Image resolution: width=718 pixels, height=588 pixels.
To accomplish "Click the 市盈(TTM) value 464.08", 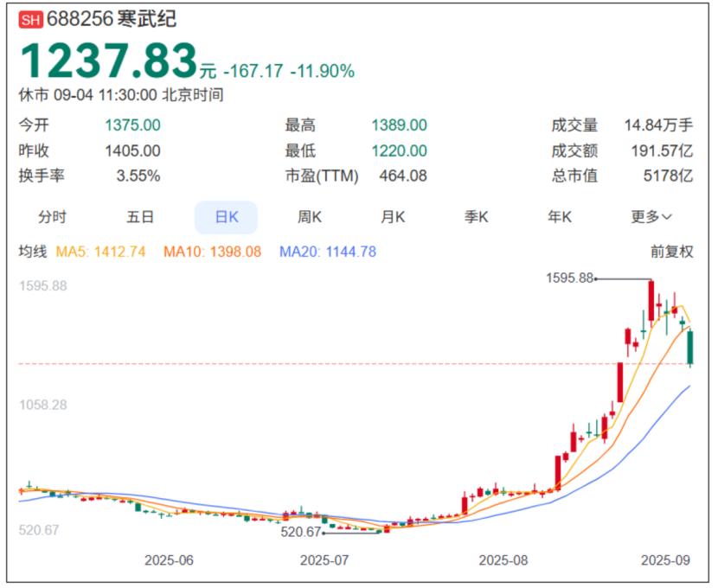I will tap(403, 176).
